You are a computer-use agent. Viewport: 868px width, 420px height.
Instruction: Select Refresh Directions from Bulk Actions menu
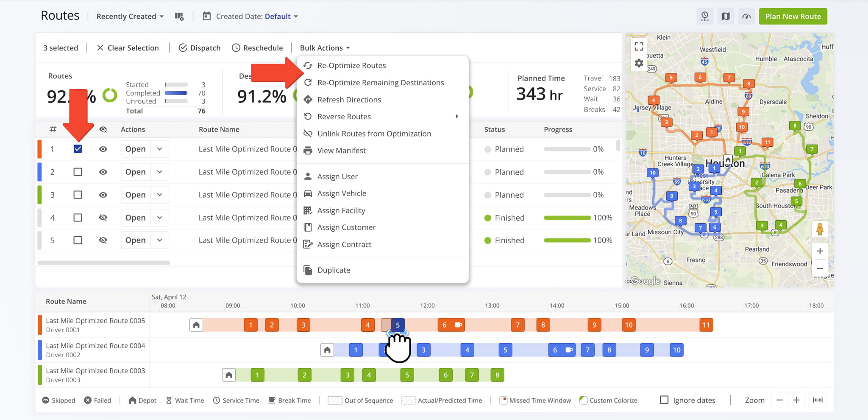tap(349, 99)
